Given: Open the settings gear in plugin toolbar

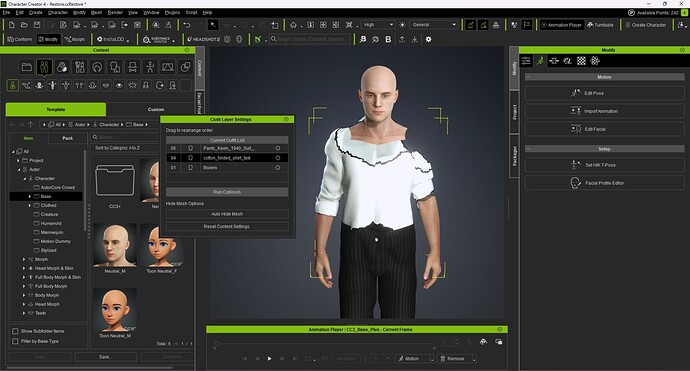Looking at the screenshot, I should (428, 39).
